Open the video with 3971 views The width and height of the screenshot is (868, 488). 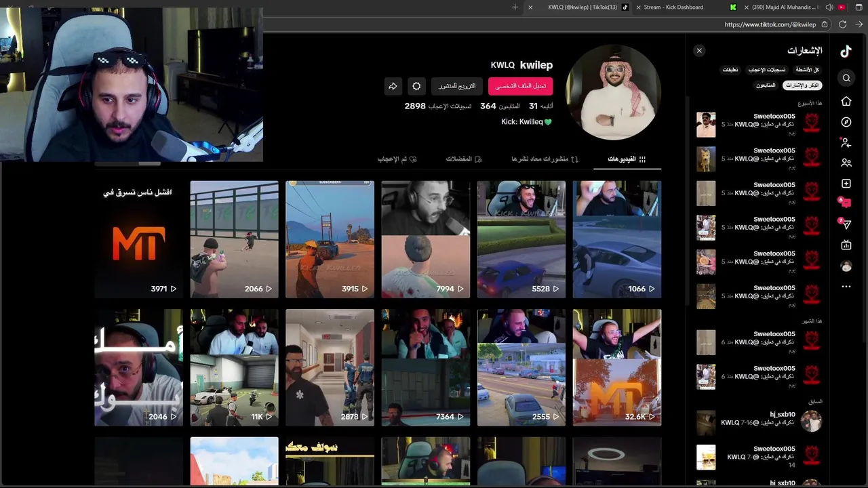tap(138, 239)
